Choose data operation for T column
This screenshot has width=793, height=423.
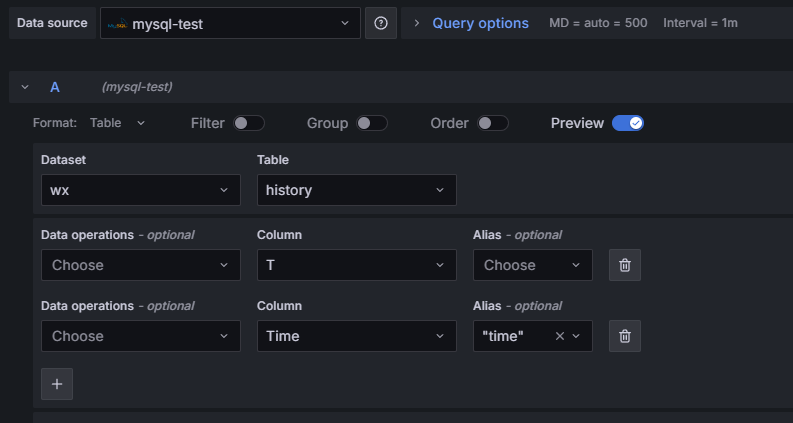click(141, 265)
